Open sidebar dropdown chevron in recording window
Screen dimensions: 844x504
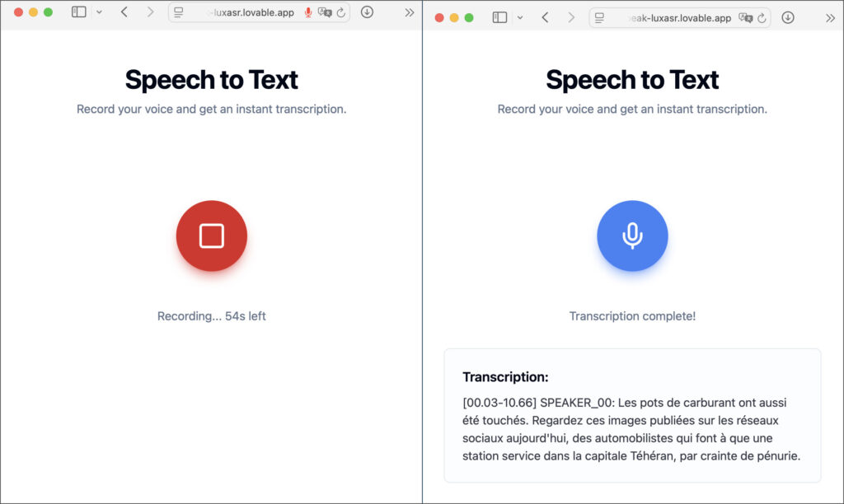click(99, 12)
